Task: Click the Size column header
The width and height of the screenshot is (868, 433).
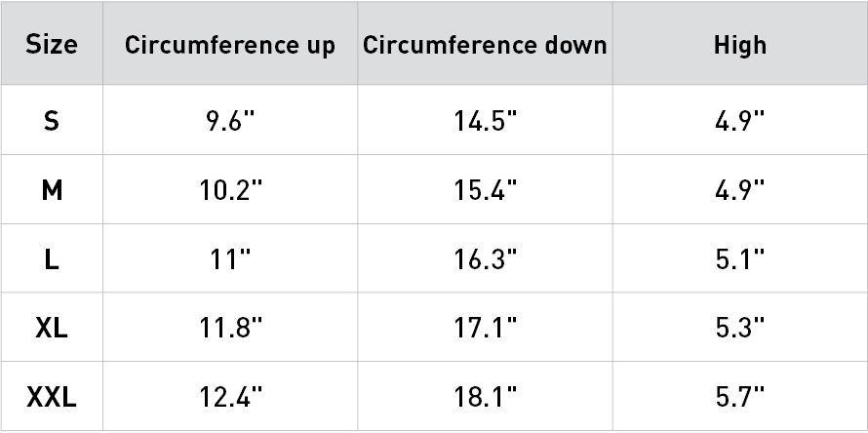Action: pos(52,44)
